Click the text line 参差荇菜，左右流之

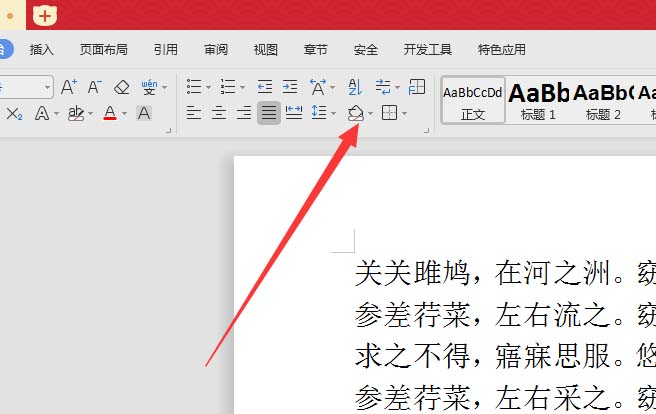[489, 315]
